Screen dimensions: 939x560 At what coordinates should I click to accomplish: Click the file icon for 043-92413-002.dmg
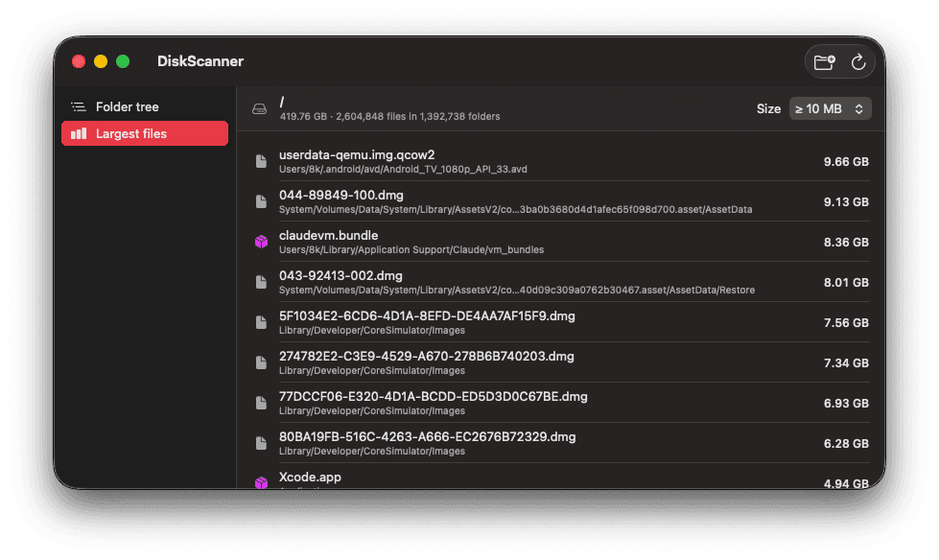tap(261, 282)
